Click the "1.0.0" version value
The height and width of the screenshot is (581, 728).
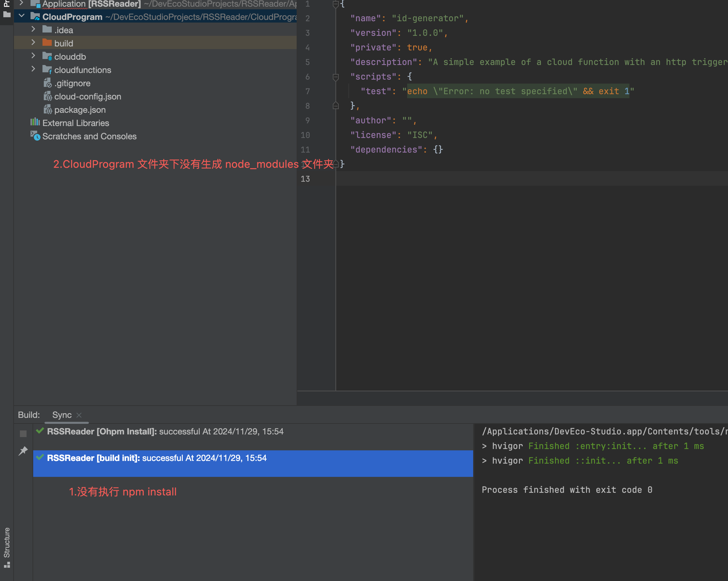pos(425,33)
